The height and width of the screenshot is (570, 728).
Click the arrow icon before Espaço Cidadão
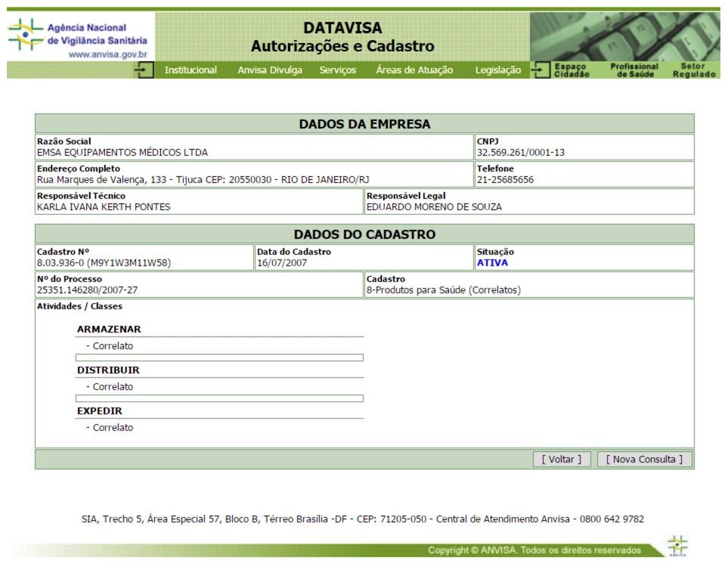[539, 70]
